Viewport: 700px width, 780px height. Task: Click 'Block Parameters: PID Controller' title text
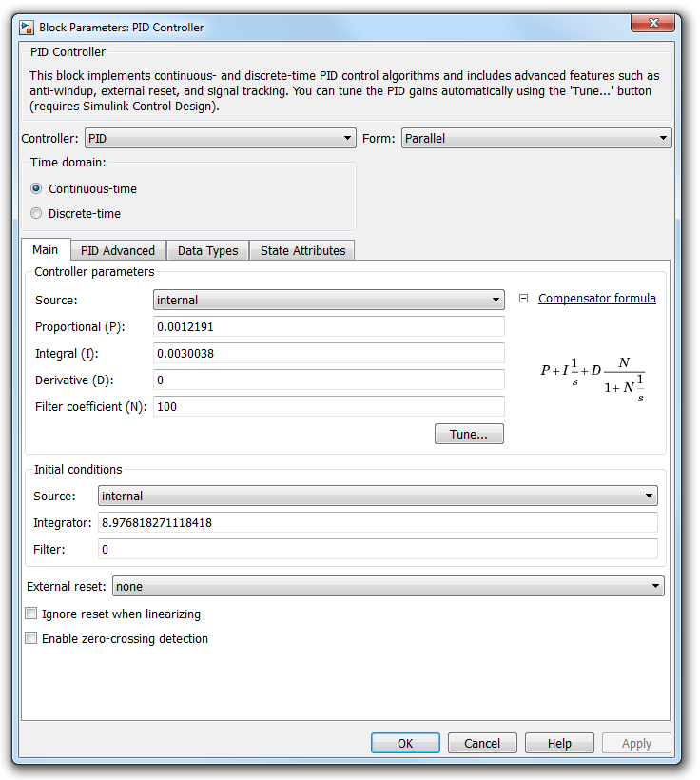tap(122, 28)
